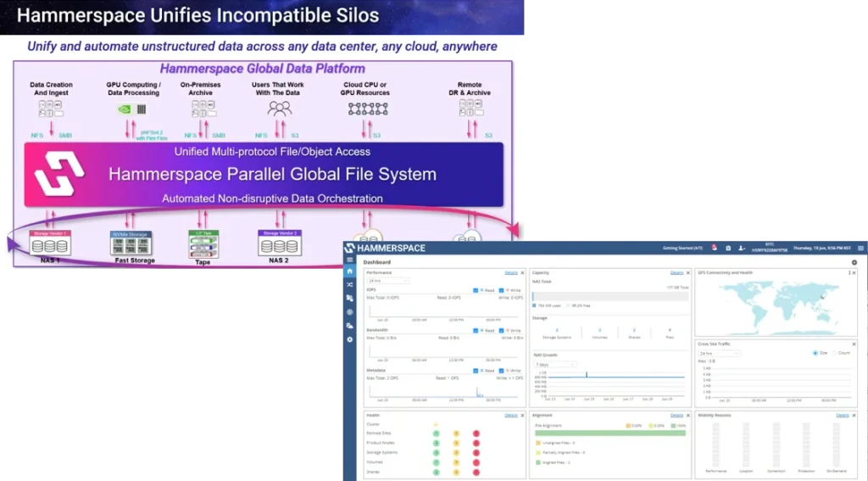Click the red Storage Systems health indicator
Viewport: 868px width, 481px height.
(x=476, y=453)
